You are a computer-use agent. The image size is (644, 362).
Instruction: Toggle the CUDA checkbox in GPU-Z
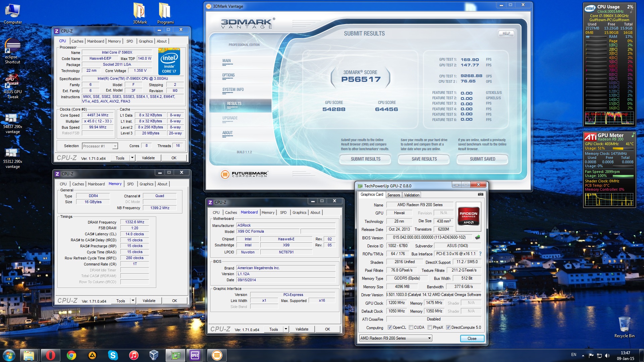click(411, 327)
